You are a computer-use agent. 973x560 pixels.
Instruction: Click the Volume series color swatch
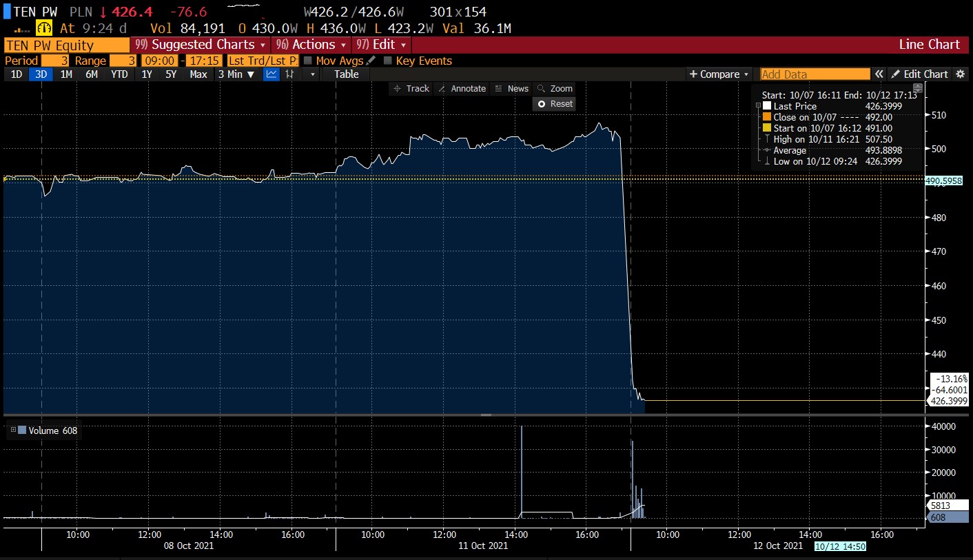[x=22, y=430]
